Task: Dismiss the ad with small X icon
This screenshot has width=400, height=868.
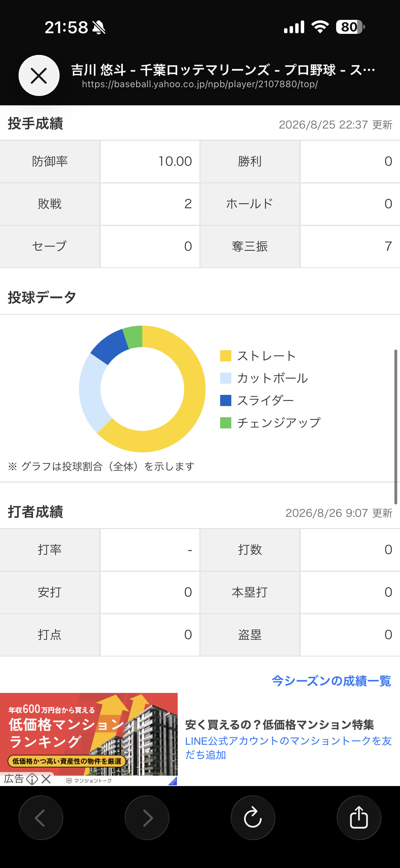Action: coord(46,779)
